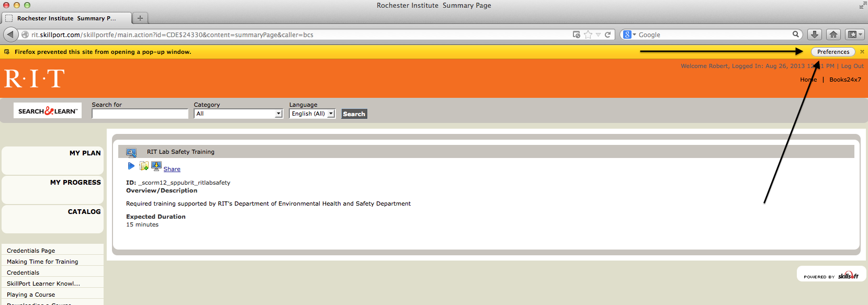This screenshot has width=868, height=305.
Task: Click the blue play arrow to launch course
Action: pyautogui.click(x=131, y=166)
